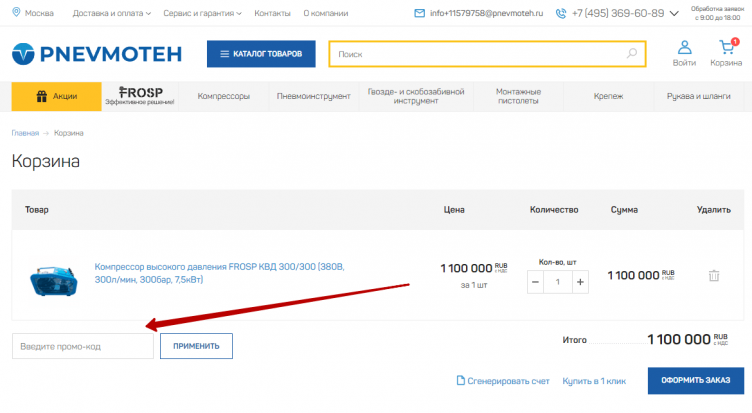Increase quantity with the plus button
This screenshot has height=413, width=752.
point(580,282)
